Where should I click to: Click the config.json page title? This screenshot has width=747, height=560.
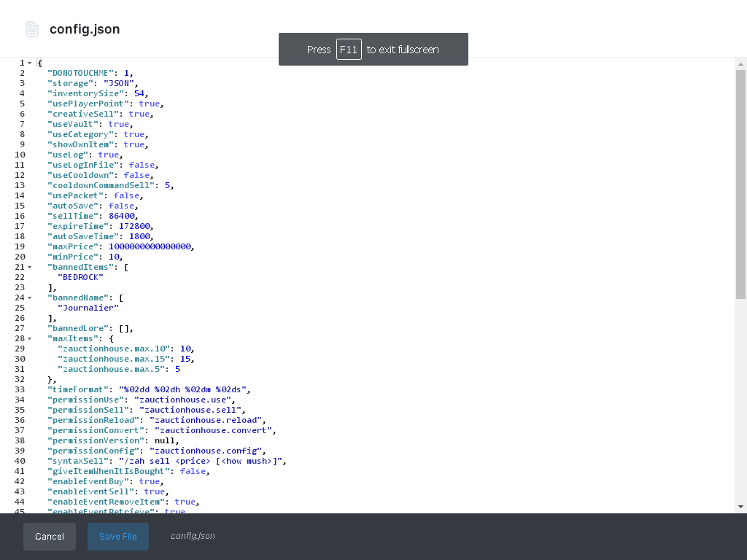pos(85,29)
